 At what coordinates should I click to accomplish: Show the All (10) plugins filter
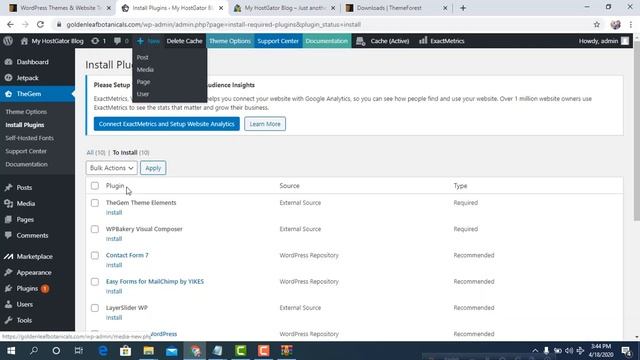[x=96, y=153]
